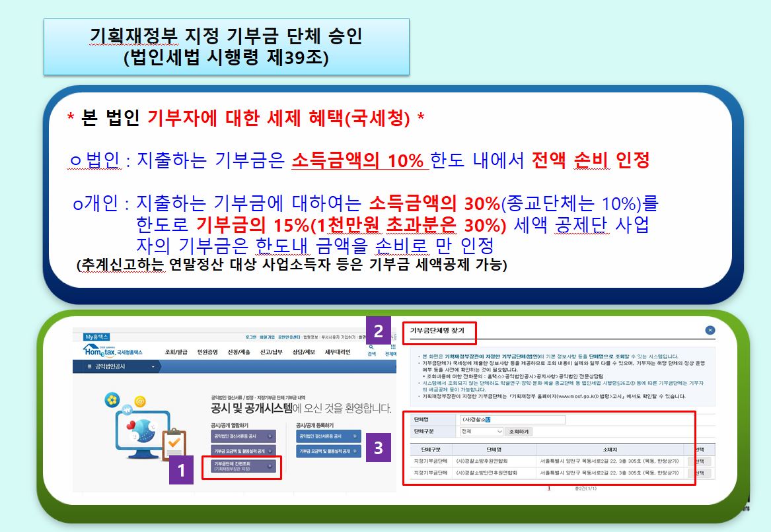Viewport: 771px width, 532px height.
Task: Click 공익법인 결산서류등 공시 under 열람하기
Action: 243,436
